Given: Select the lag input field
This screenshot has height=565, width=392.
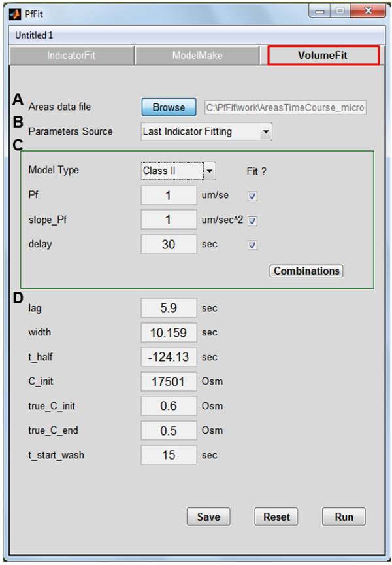Looking at the screenshot, I should (169, 308).
